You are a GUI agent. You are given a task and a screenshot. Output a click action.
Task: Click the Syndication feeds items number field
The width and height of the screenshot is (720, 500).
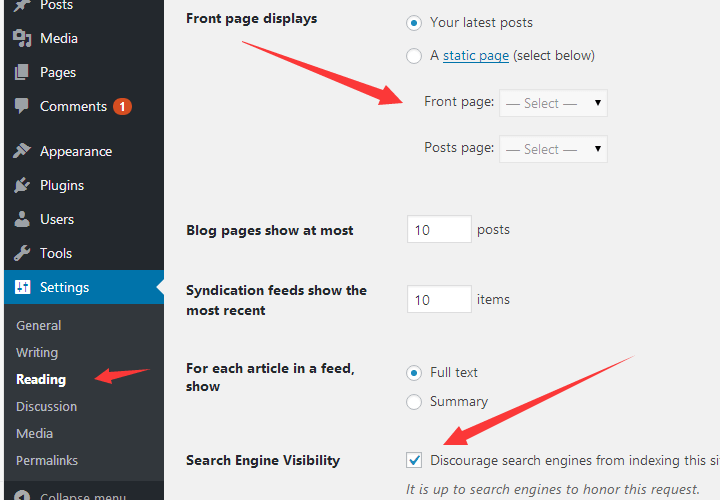[439, 299]
